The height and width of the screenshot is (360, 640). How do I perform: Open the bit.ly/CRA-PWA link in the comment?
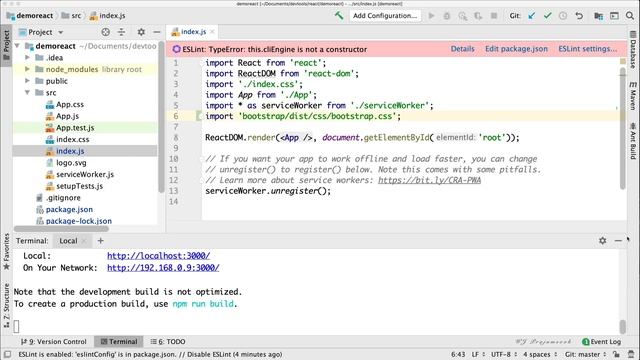(x=429, y=180)
